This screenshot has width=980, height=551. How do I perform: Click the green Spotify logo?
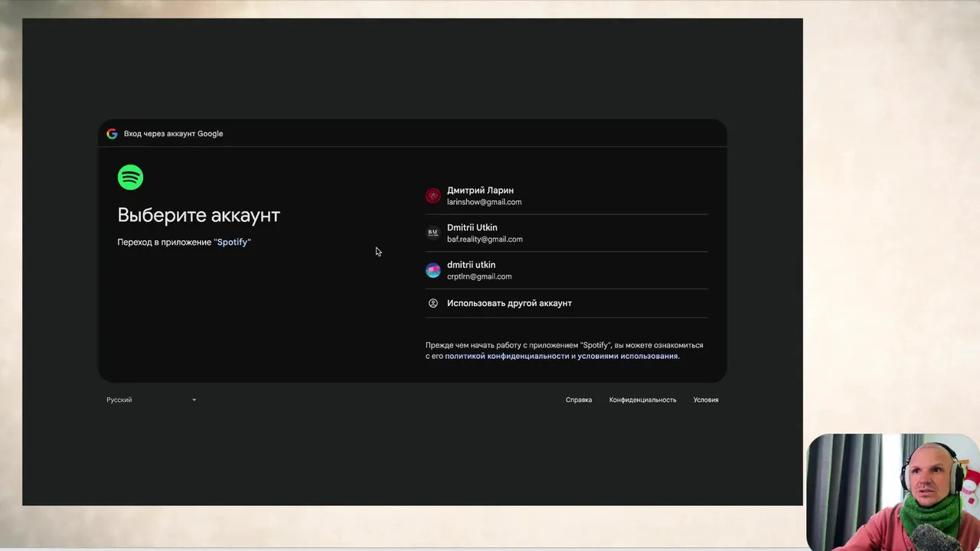tap(130, 178)
